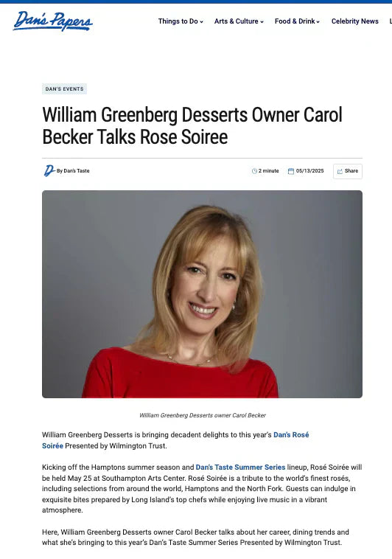392x559 pixels.
Task: Expand the Food & Drink chevron
Action: click(318, 21)
